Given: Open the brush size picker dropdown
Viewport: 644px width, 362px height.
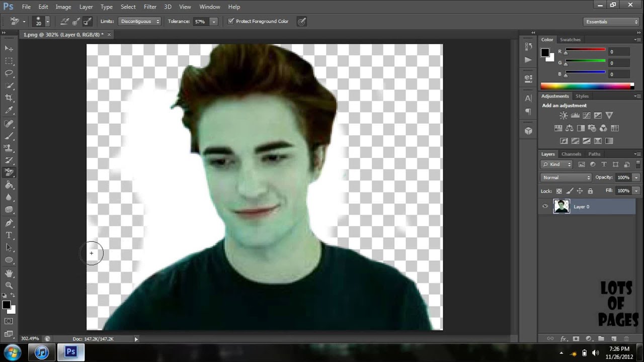Looking at the screenshot, I should [48, 22].
